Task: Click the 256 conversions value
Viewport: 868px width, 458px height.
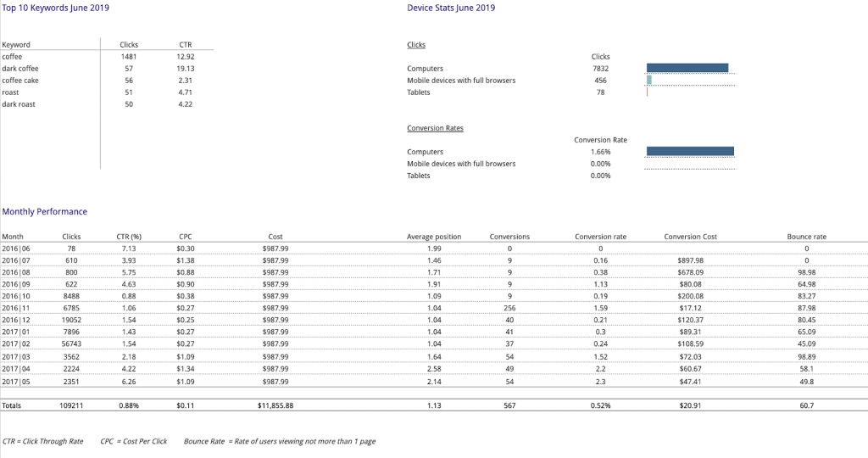Action: pyautogui.click(x=509, y=308)
